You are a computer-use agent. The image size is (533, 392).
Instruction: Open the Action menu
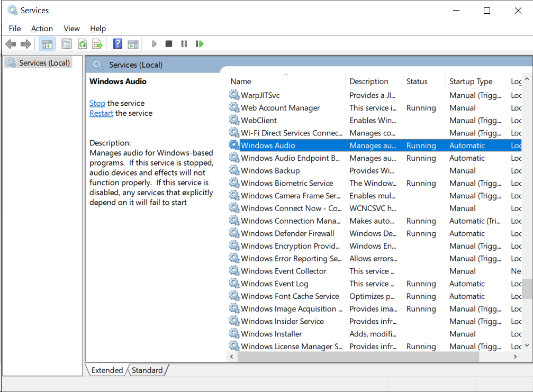coord(42,29)
